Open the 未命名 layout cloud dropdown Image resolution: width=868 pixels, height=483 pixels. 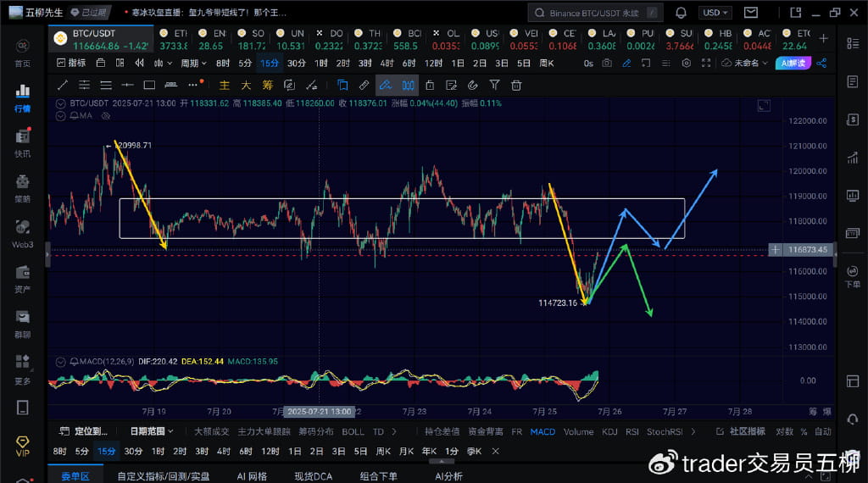point(744,63)
